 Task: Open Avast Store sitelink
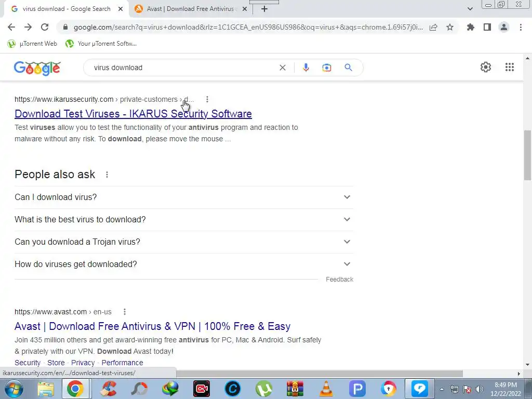pyautogui.click(x=56, y=363)
